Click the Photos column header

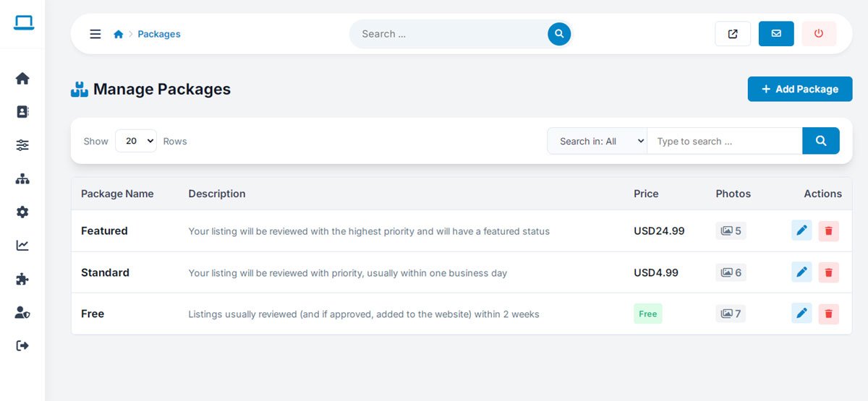point(733,194)
